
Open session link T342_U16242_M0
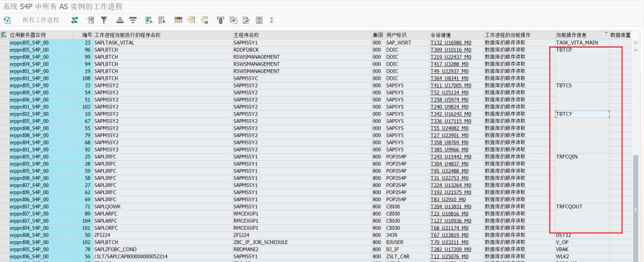pos(451,114)
